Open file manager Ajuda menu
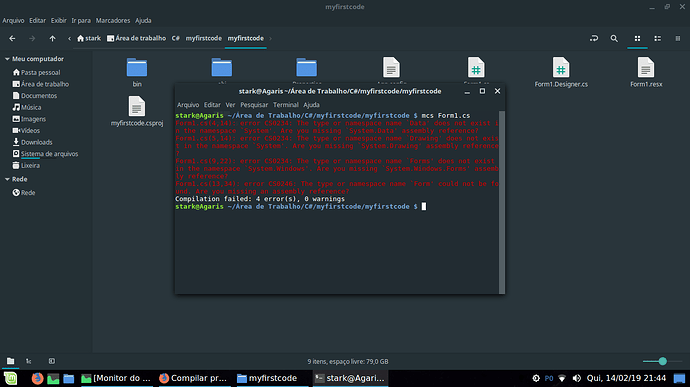Viewport: 690px width, 387px height. (x=143, y=20)
